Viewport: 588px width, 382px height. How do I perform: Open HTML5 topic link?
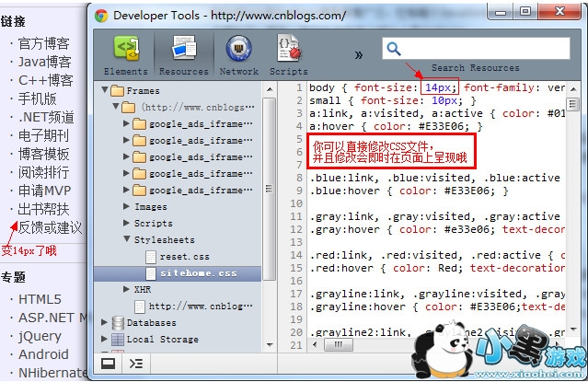tap(40, 299)
